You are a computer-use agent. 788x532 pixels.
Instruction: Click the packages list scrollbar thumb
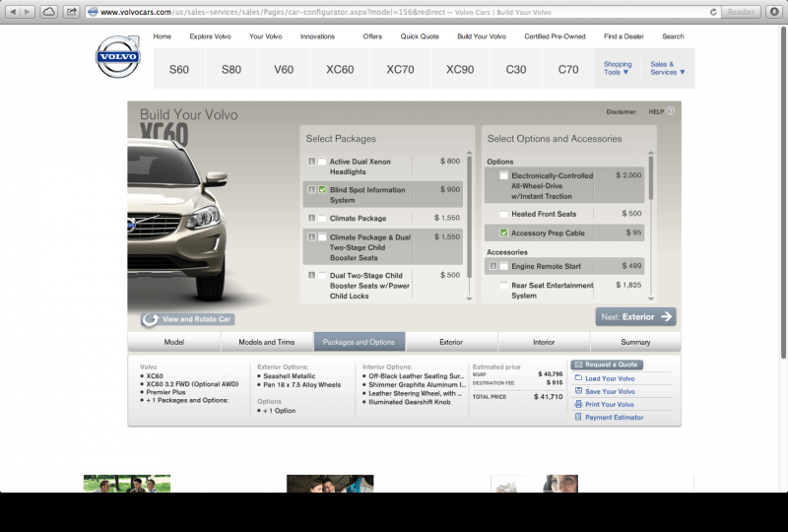(470, 216)
